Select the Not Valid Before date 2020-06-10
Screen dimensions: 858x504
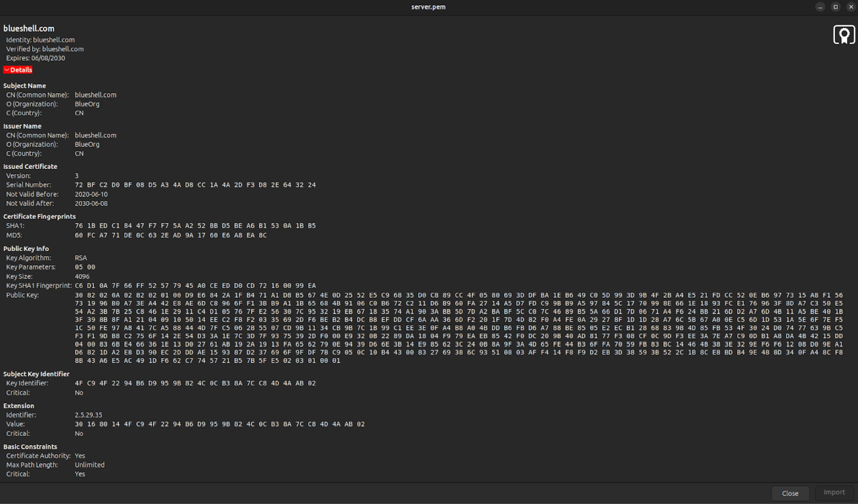(x=91, y=194)
